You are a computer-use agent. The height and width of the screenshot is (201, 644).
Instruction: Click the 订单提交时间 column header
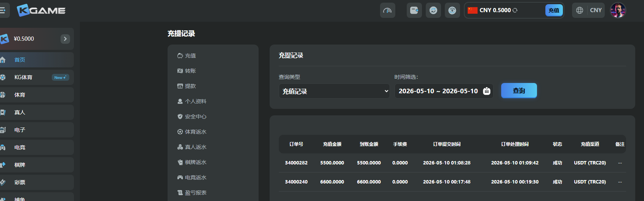[x=447, y=144]
